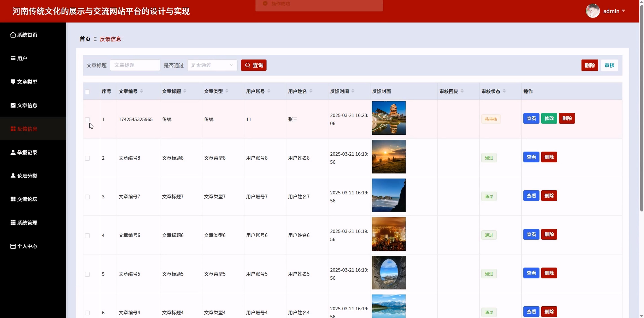644x318 pixels.
Task: Check the checkbox for row 3
Action: tap(87, 197)
